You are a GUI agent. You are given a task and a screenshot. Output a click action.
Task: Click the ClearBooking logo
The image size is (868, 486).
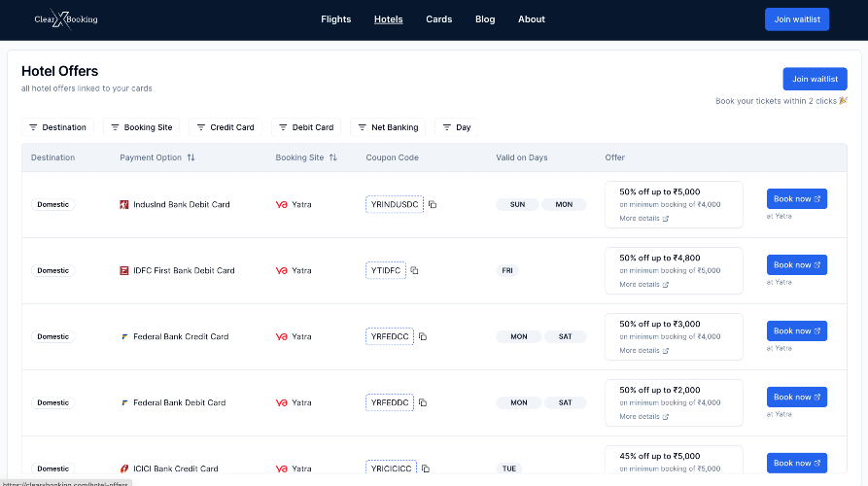pyautogui.click(x=66, y=19)
